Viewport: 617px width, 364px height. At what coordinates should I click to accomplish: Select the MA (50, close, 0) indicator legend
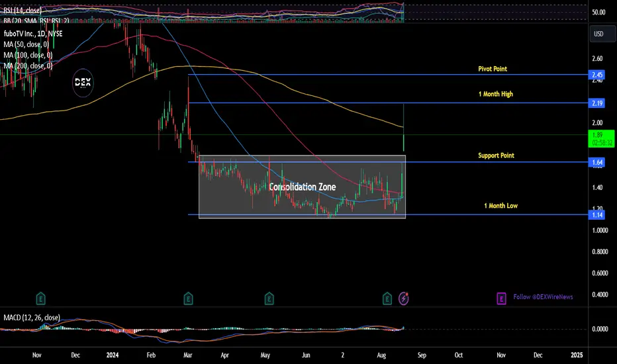coord(26,44)
